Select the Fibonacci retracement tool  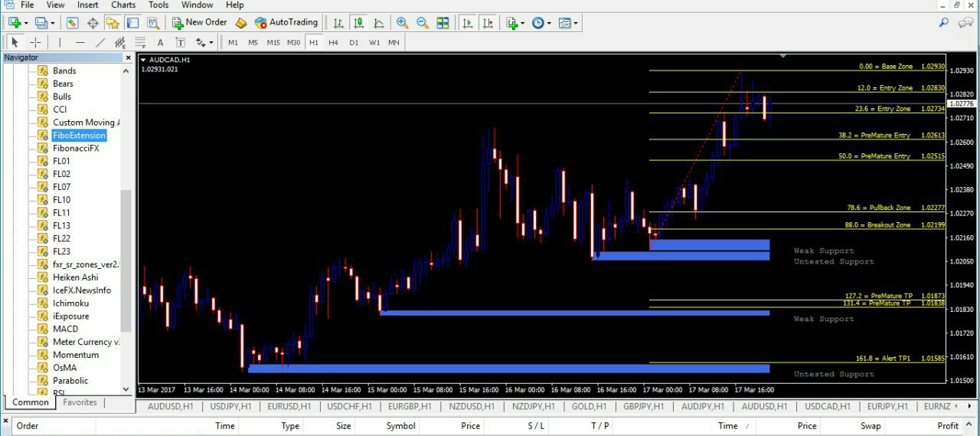pos(139,42)
